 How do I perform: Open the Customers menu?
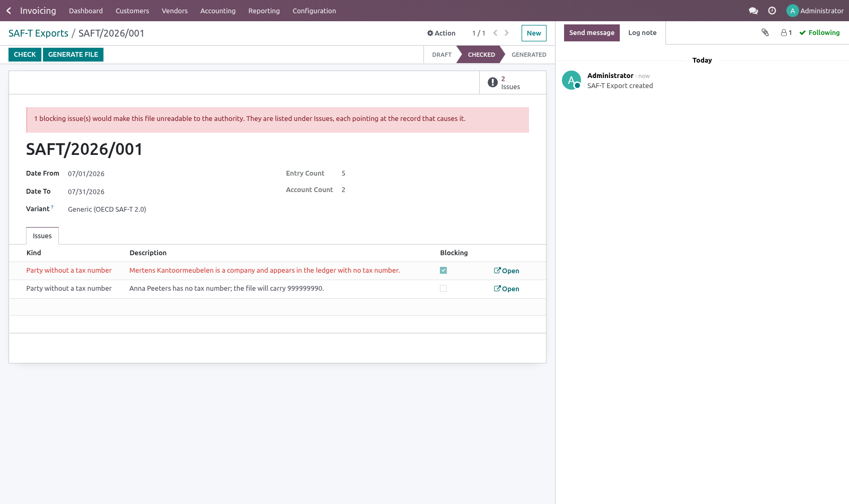coord(132,11)
